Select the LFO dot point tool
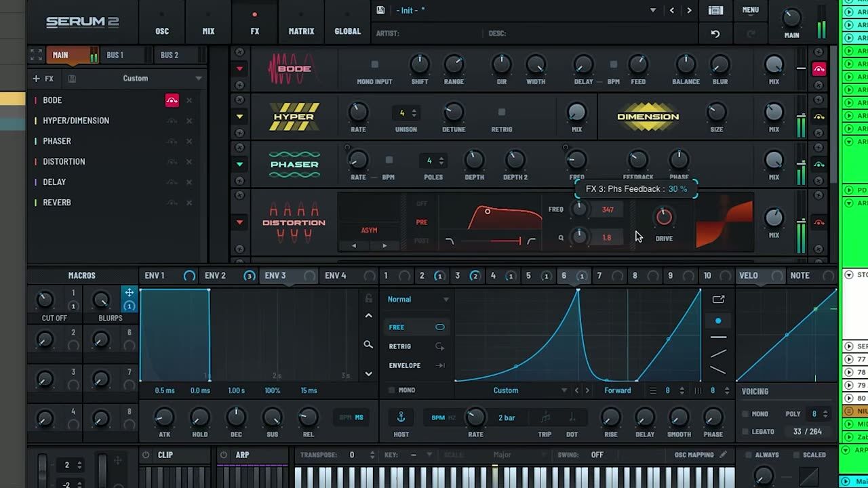This screenshot has width=868, height=488. click(x=718, y=321)
